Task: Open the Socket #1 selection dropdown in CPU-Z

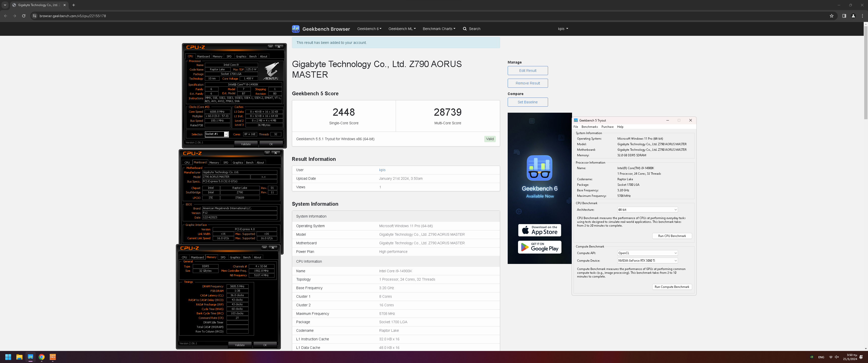Action: [217, 134]
